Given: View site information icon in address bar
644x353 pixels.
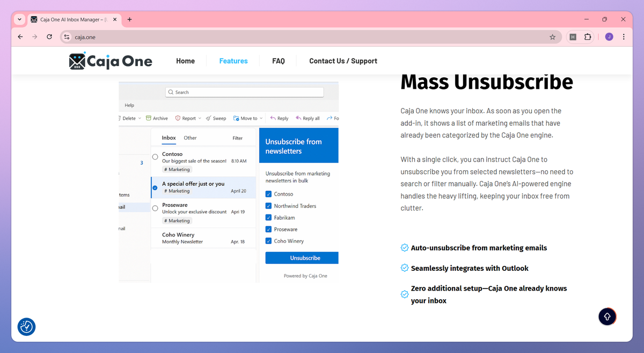Looking at the screenshot, I should 67,37.
